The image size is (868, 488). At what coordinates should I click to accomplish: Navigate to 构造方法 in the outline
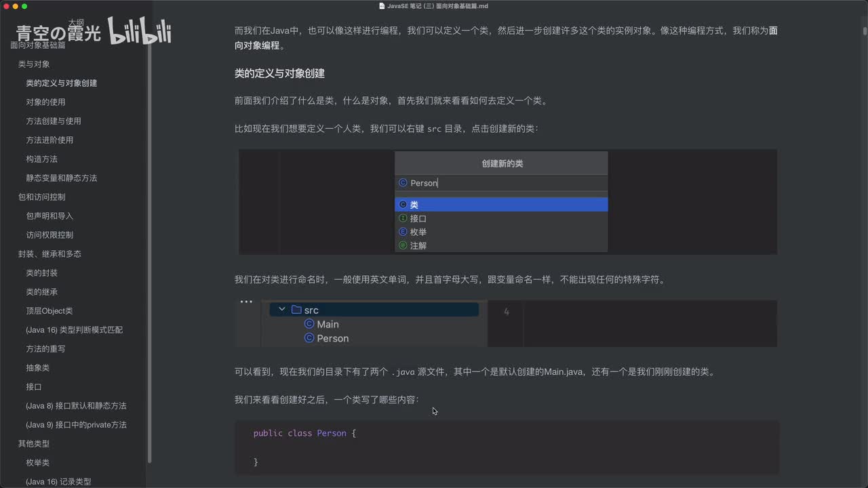(41, 159)
